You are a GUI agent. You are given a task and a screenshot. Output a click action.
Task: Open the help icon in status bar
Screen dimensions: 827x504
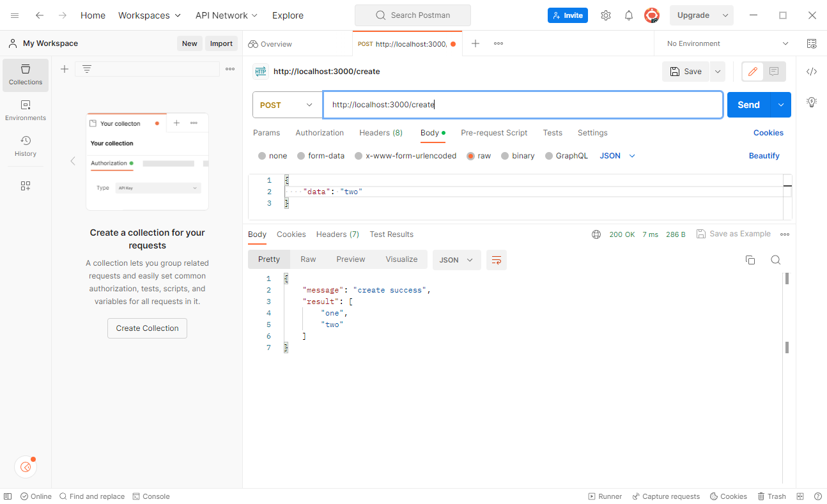point(817,496)
